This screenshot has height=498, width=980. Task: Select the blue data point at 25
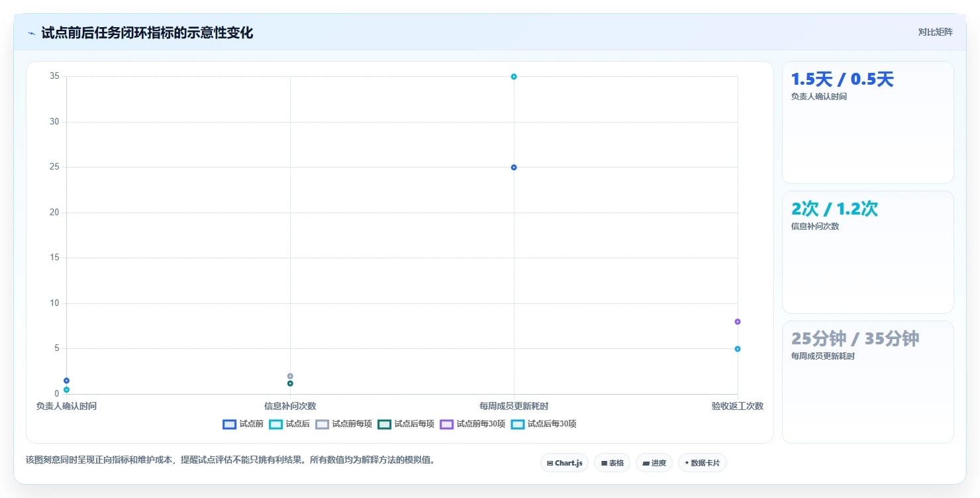click(x=514, y=168)
